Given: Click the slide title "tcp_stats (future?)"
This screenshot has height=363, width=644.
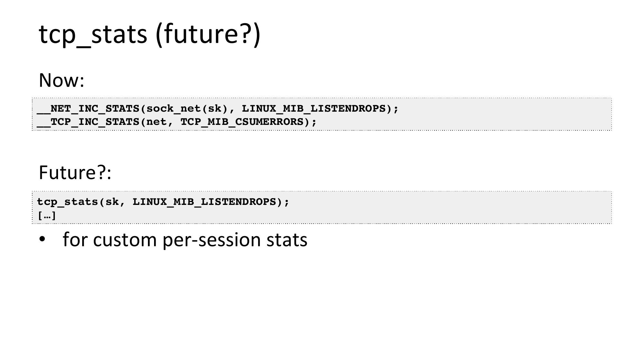Looking at the screenshot, I should point(149,34).
